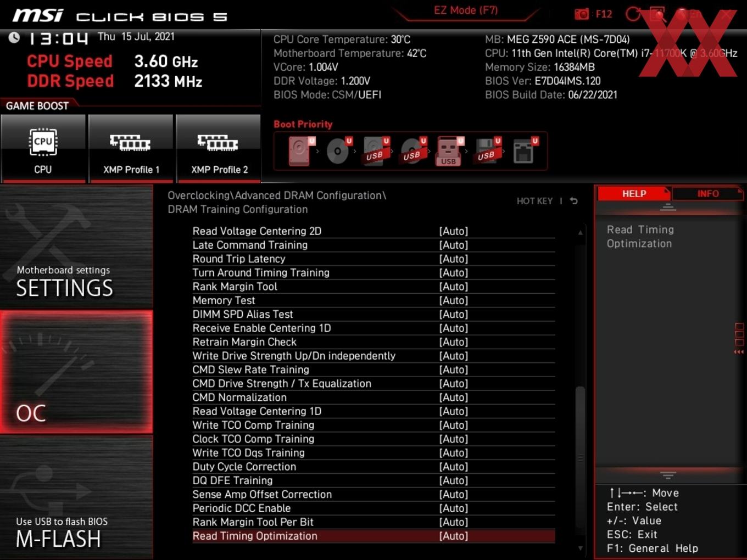Select the Read Timing Optimization label

pyautogui.click(x=255, y=536)
